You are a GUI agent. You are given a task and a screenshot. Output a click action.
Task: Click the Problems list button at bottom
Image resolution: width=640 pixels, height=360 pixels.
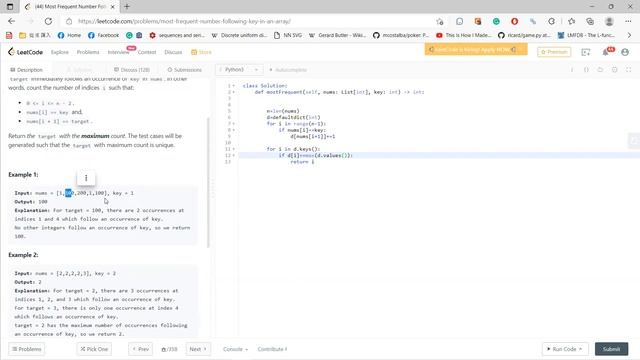[27, 349]
